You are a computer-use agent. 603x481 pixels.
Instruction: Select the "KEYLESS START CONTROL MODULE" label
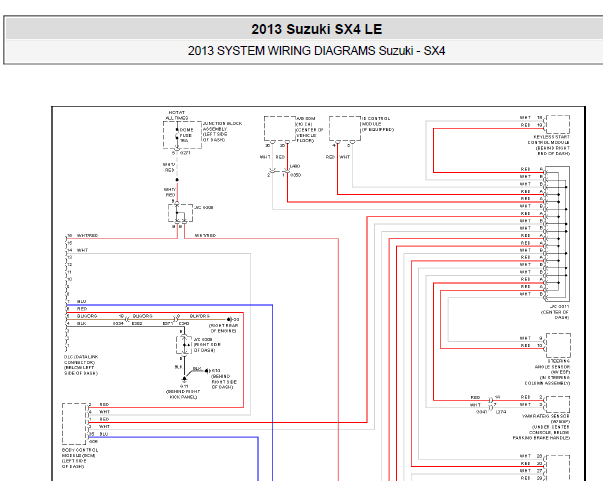click(551, 140)
